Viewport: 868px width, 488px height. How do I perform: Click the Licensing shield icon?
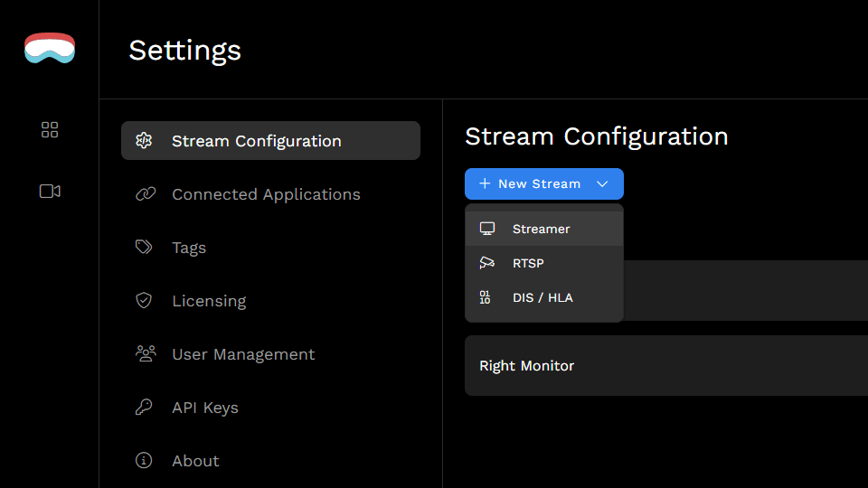pos(144,300)
